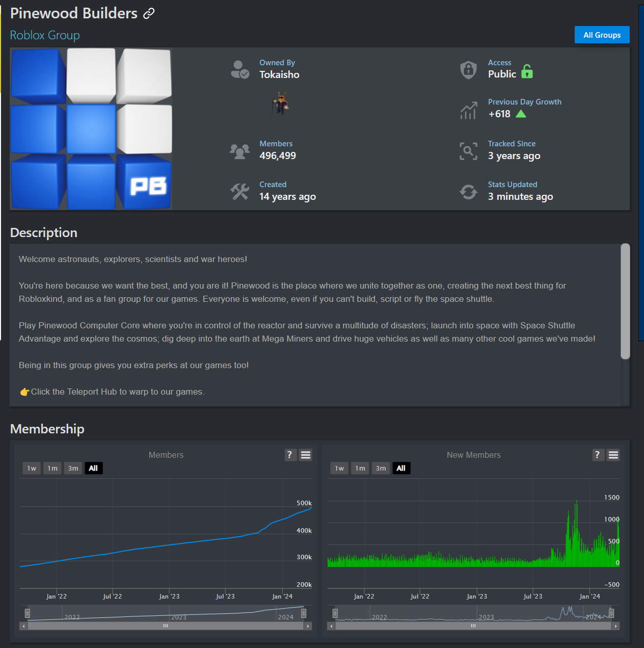Open owner Tokaisho's profile link

coord(279,74)
